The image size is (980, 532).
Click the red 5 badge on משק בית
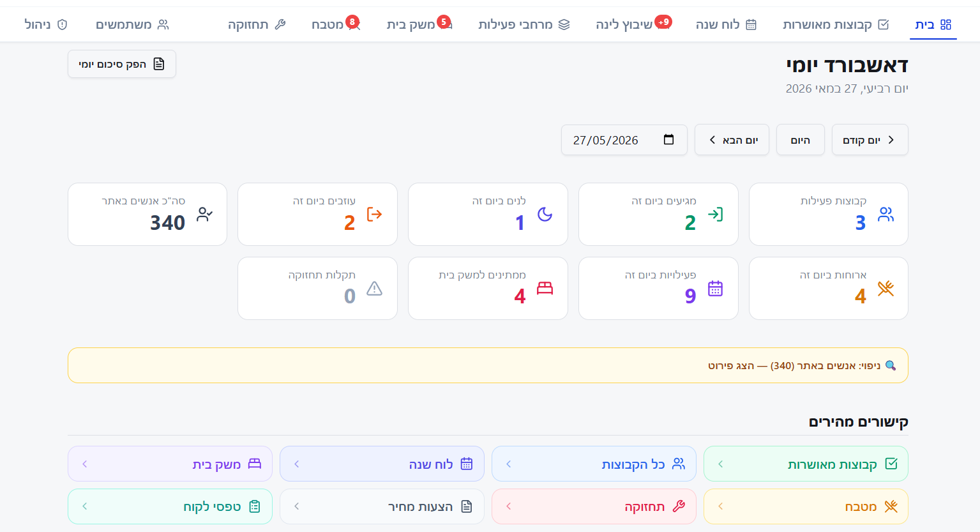(x=444, y=22)
